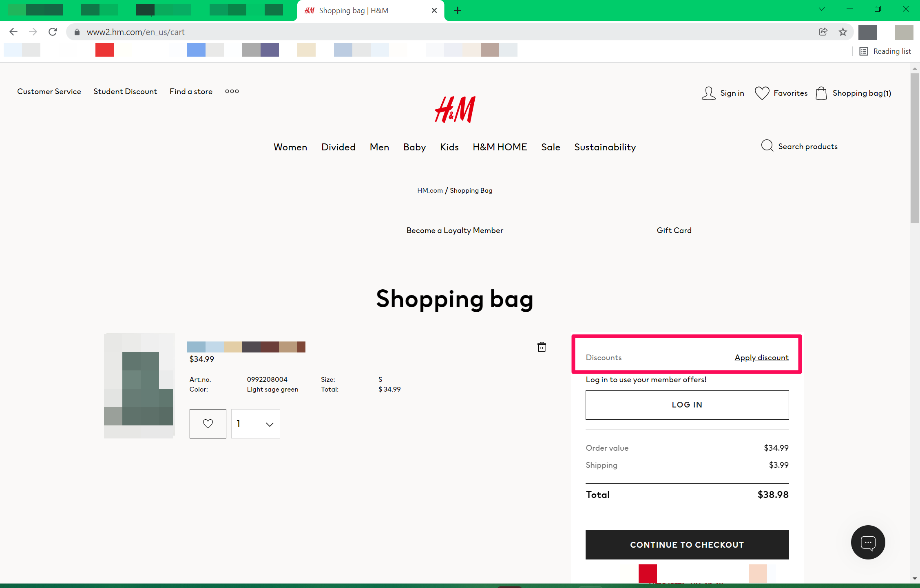920x588 pixels.
Task: Click Find a store
Action: click(191, 91)
